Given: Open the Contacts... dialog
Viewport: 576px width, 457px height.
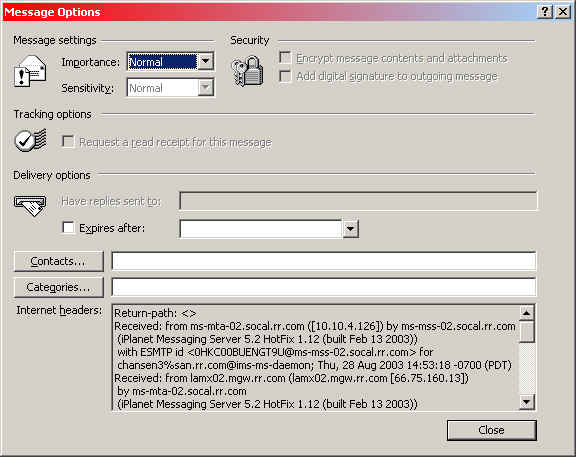Looking at the screenshot, I should coord(58,261).
